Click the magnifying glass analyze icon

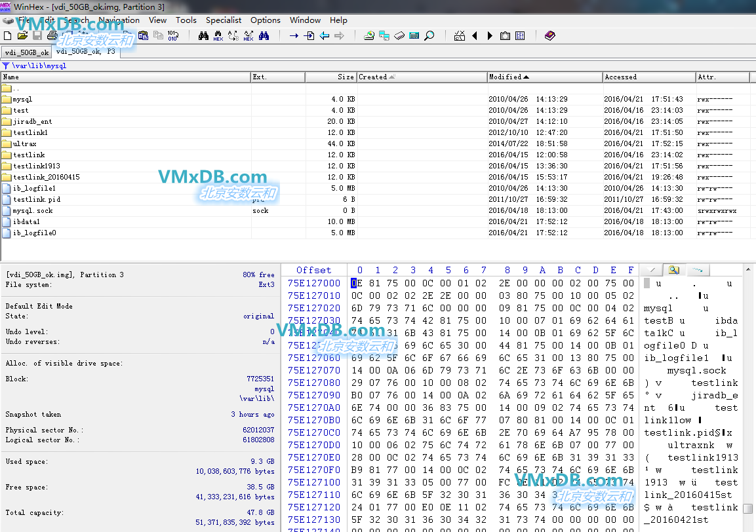tap(429, 35)
